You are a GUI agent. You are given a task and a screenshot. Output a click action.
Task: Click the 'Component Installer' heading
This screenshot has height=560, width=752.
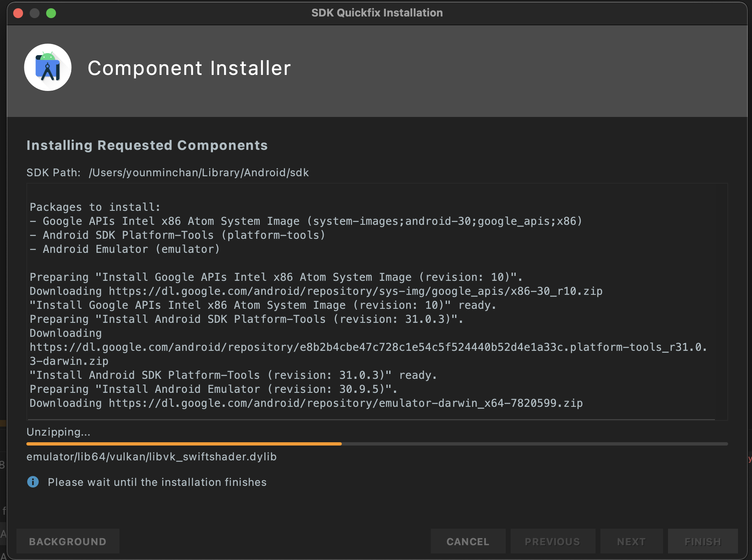189,68
